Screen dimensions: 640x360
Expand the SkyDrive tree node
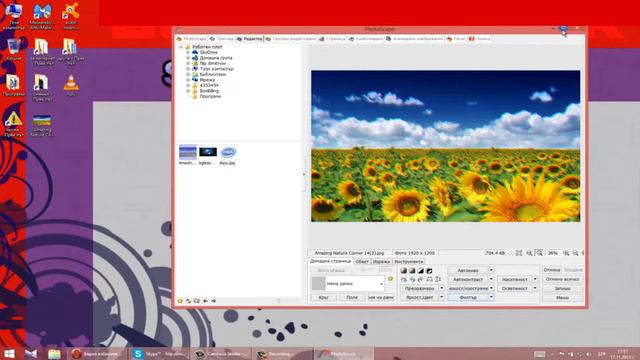pyautogui.click(x=188, y=53)
